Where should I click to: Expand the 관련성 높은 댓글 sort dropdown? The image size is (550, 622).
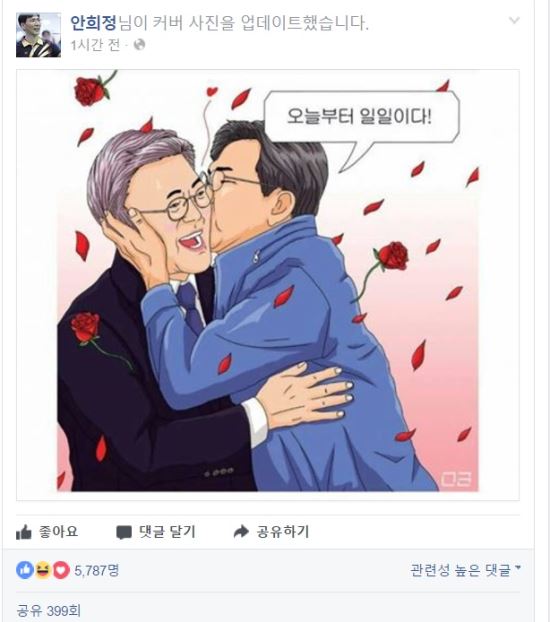pyautogui.click(x=465, y=570)
